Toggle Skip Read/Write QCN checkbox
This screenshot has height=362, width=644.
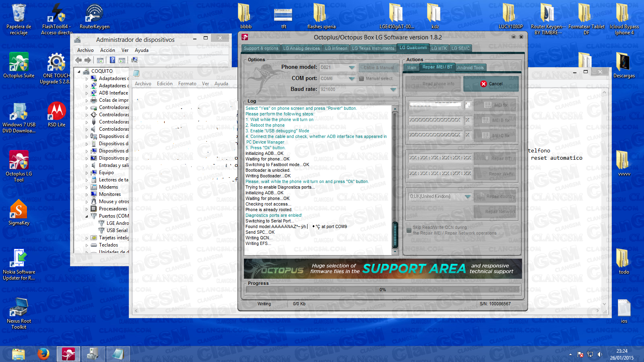click(x=409, y=230)
